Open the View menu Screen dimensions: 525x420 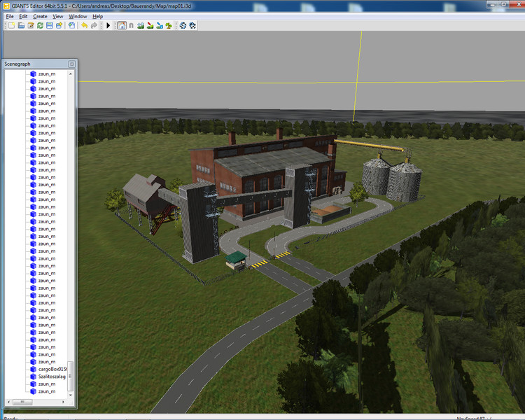(x=57, y=16)
